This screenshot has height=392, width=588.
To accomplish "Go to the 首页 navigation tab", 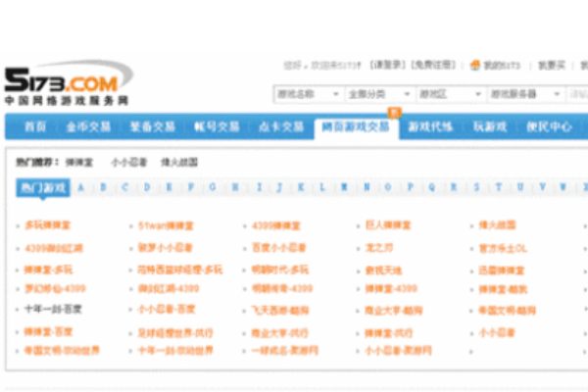I will 35,126.
